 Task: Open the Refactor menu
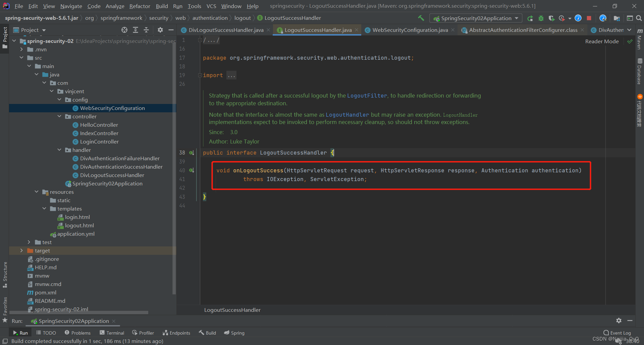(x=140, y=6)
